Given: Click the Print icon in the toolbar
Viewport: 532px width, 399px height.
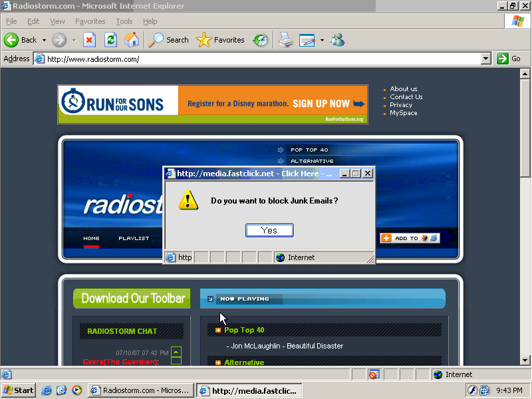Looking at the screenshot, I should point(286,40).
